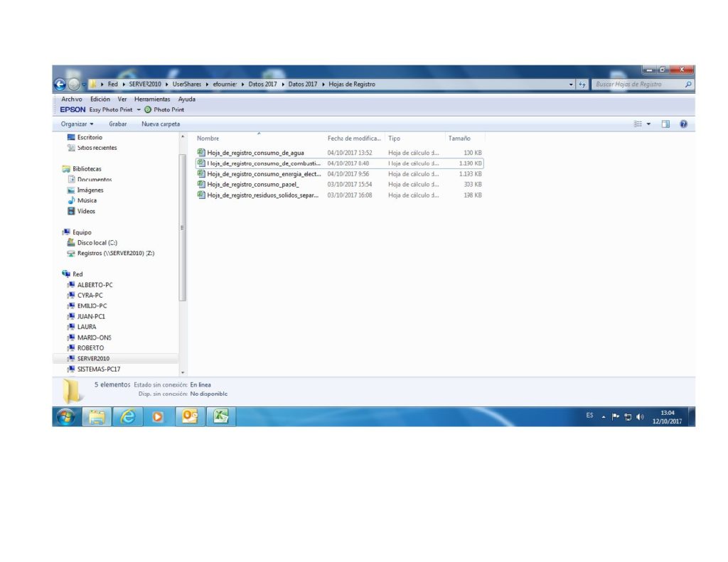Click the Windows Start button
Screen dimensions: 728x562
[x=66, y=417]
